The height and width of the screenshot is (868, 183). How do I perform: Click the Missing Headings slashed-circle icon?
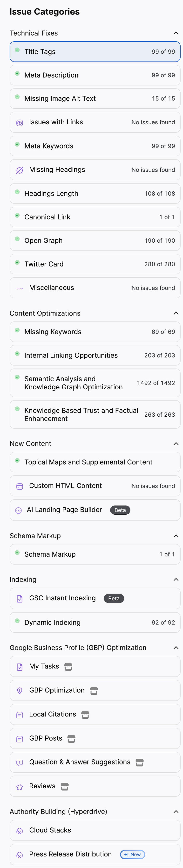pyautogui.click(x=20, y=170)
